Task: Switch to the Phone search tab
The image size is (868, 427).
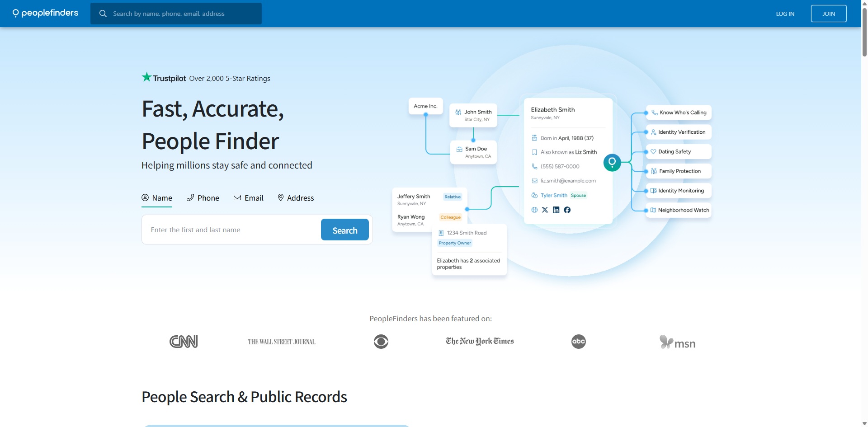Action: tap(203, 198)
